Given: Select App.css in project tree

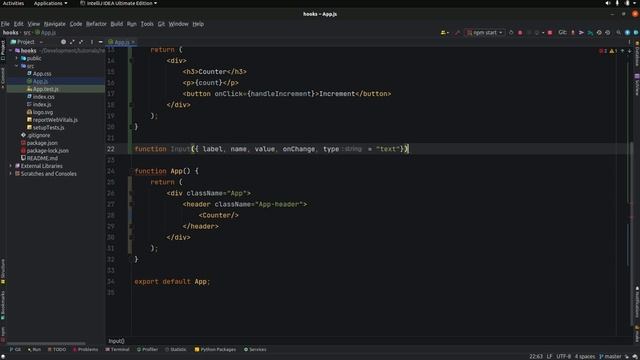Looking at the screenshot, I should point(42,74).
